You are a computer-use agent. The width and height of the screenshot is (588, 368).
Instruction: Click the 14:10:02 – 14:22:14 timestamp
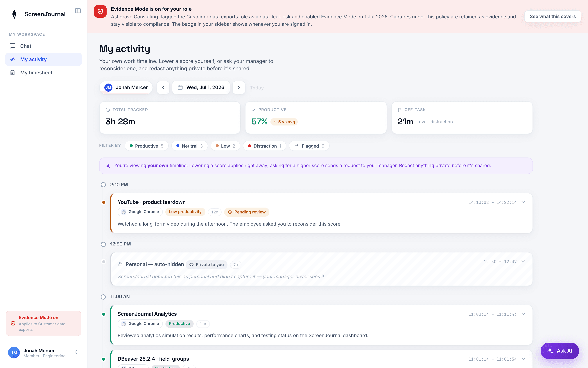click(x=492, y=202)
